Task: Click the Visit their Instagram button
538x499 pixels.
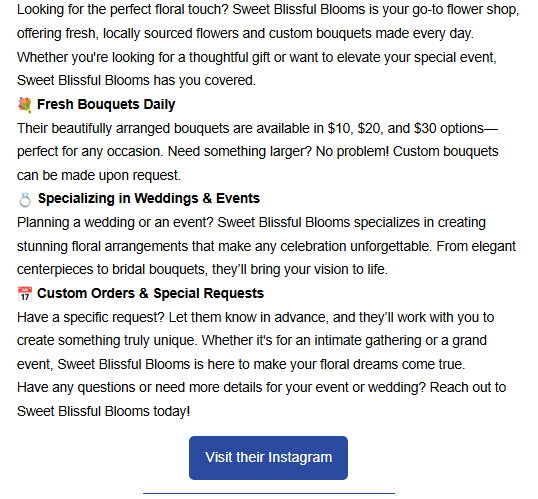Action: point(268,458)
